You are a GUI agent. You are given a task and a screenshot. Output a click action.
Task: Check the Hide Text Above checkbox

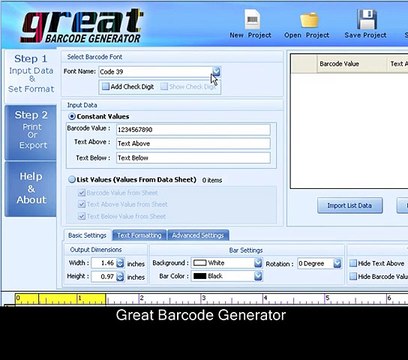[x=353, y=263]
